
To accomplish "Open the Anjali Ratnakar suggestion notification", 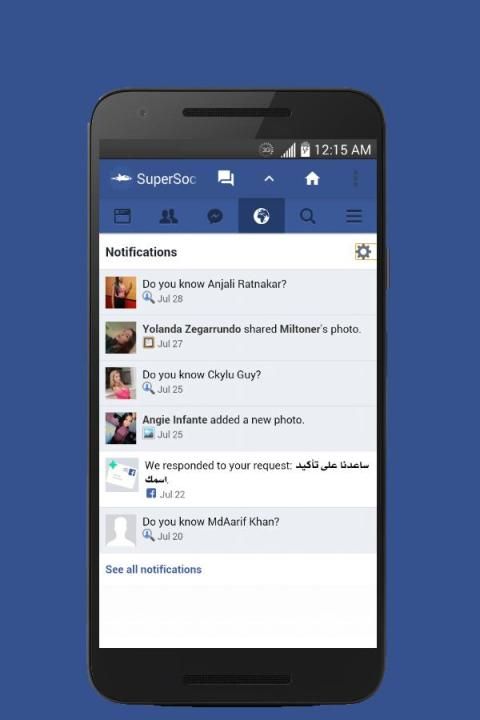I will click(x=238, y=292).
